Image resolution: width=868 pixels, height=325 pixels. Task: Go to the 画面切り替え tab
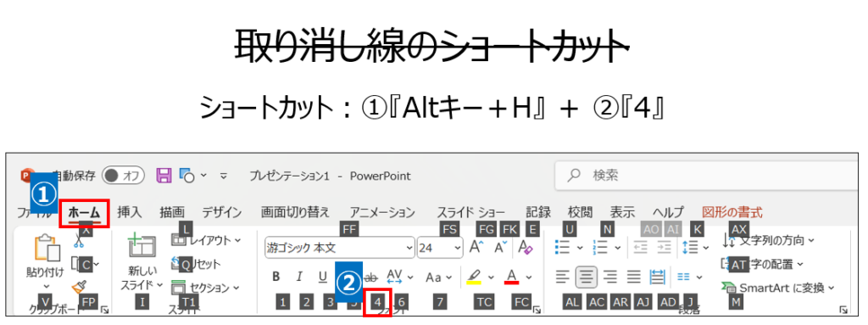[296, 212]
